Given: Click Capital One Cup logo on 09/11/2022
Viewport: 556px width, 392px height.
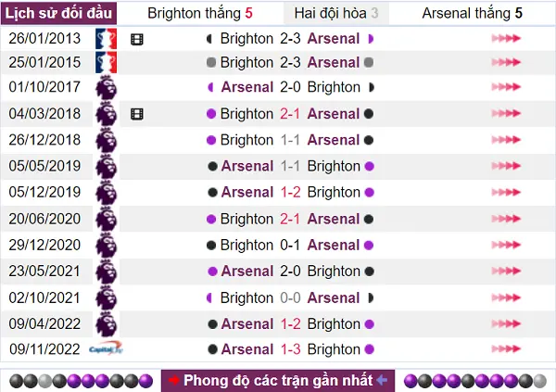Looking at the screenshot, I should [106, 349].
